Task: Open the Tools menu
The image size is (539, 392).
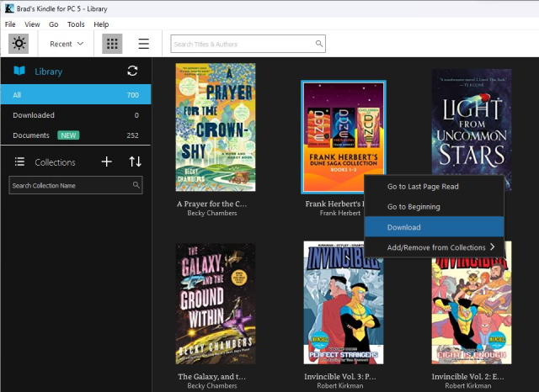Action: click(76, 24)
